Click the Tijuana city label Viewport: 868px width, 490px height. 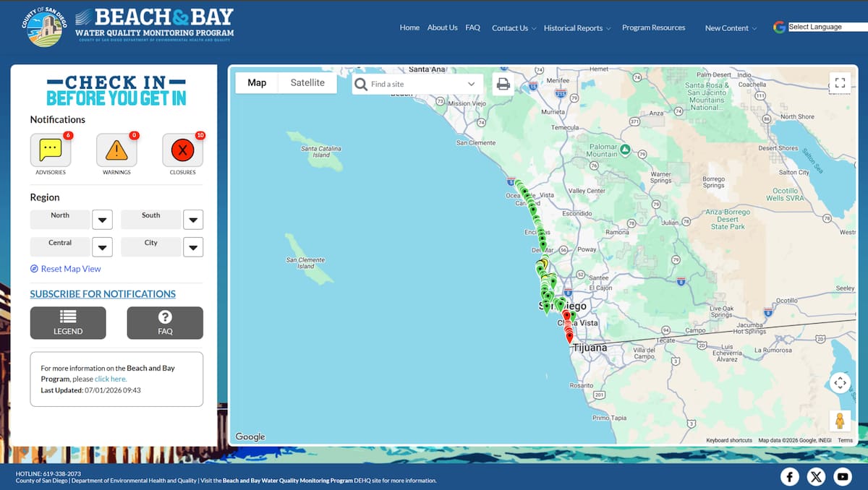[x=590, y=348]
